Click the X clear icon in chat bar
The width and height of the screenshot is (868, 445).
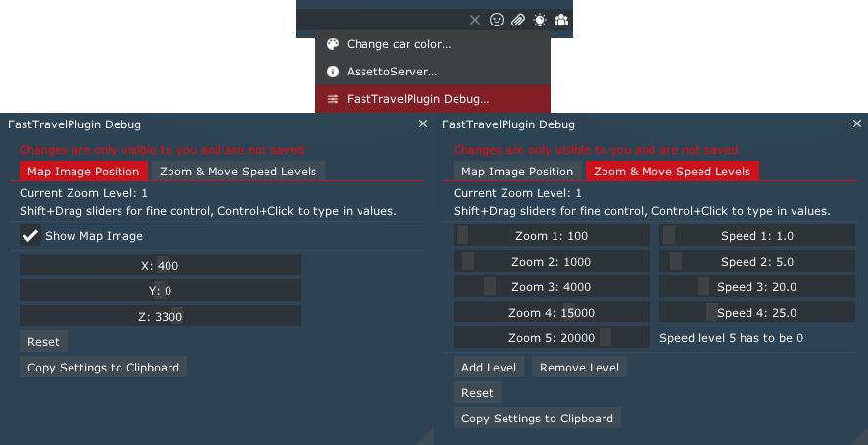[475, 20]
